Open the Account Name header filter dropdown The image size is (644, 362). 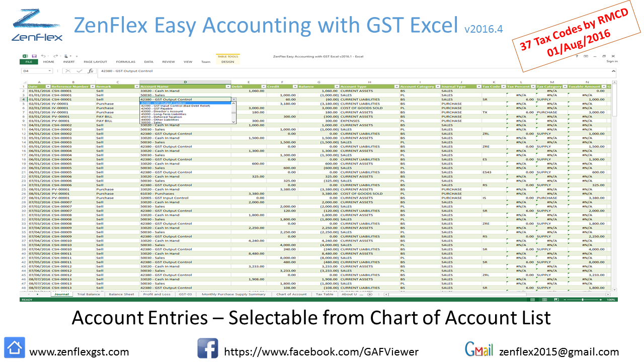tap(228, 86)
